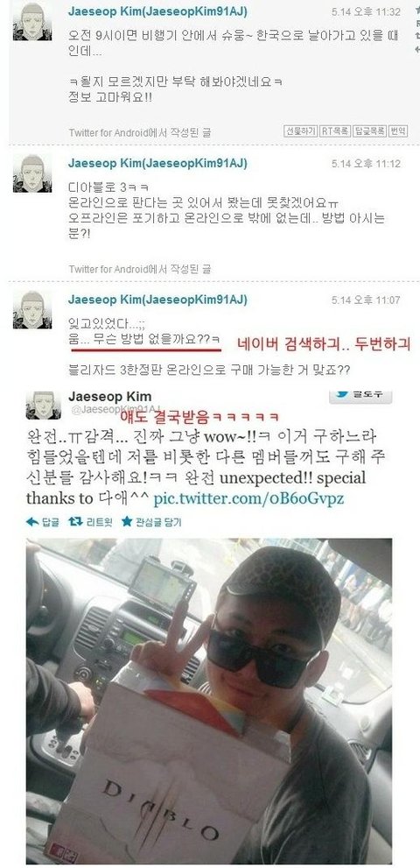Click the reply arrow icon under the tweet

click(x=32, y=522)
